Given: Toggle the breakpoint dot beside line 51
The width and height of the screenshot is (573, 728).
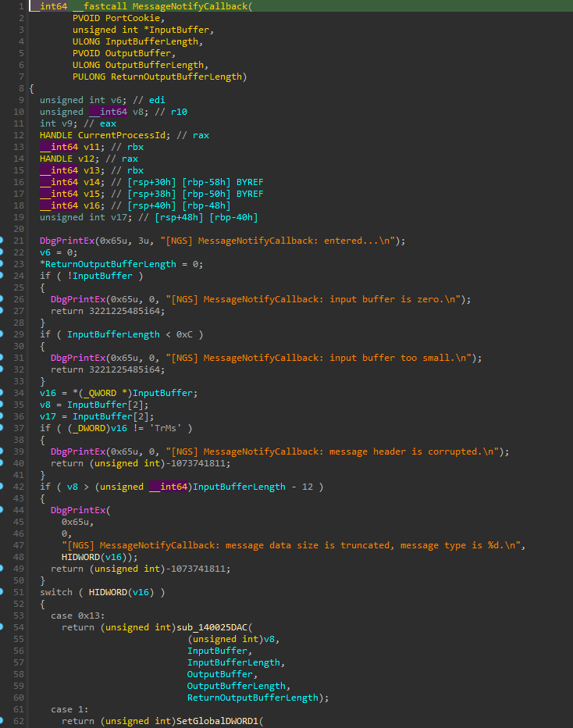Looking at the screenshot, I should click(x=2, y=591).
